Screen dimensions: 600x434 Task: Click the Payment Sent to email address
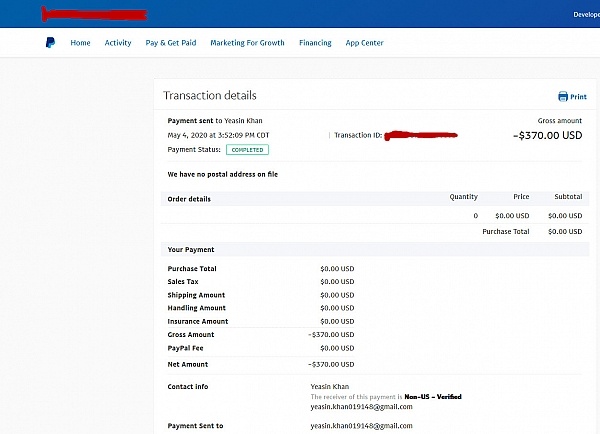tap(362, 425)
